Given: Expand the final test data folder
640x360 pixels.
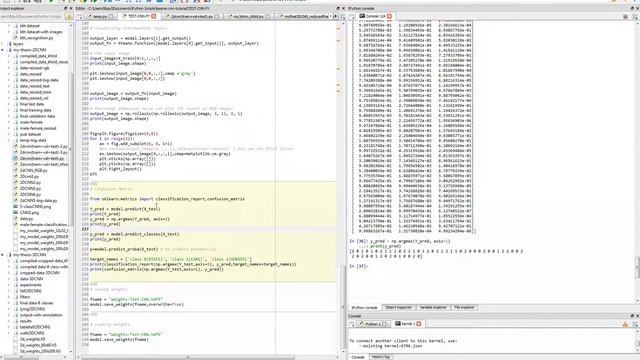Looking at the screenshot, I should pos(9,104).
